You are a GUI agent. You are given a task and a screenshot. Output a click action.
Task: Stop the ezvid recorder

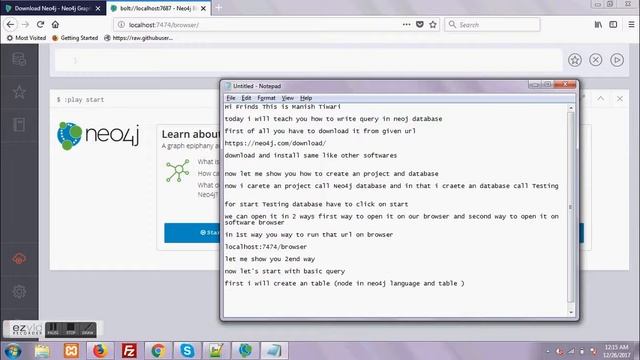[x=71, y=329]
